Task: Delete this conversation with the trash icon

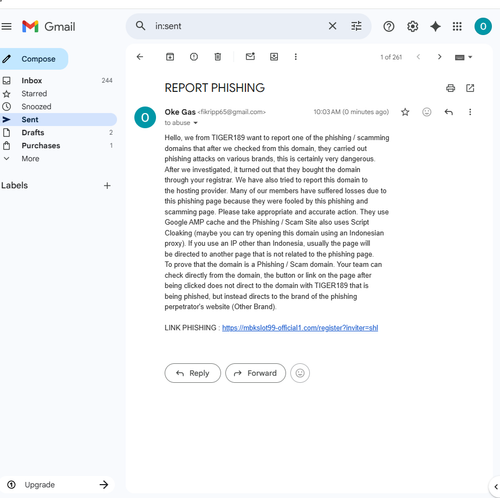Action: point(218,57)
